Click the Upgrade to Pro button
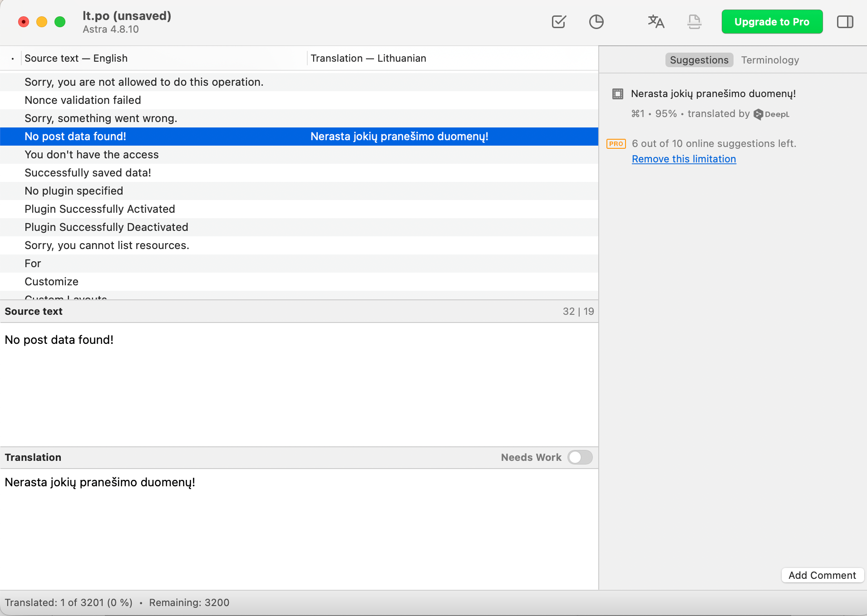Image resolution: width=867 pixels, height=616 pixels. [x=772, y=21]
